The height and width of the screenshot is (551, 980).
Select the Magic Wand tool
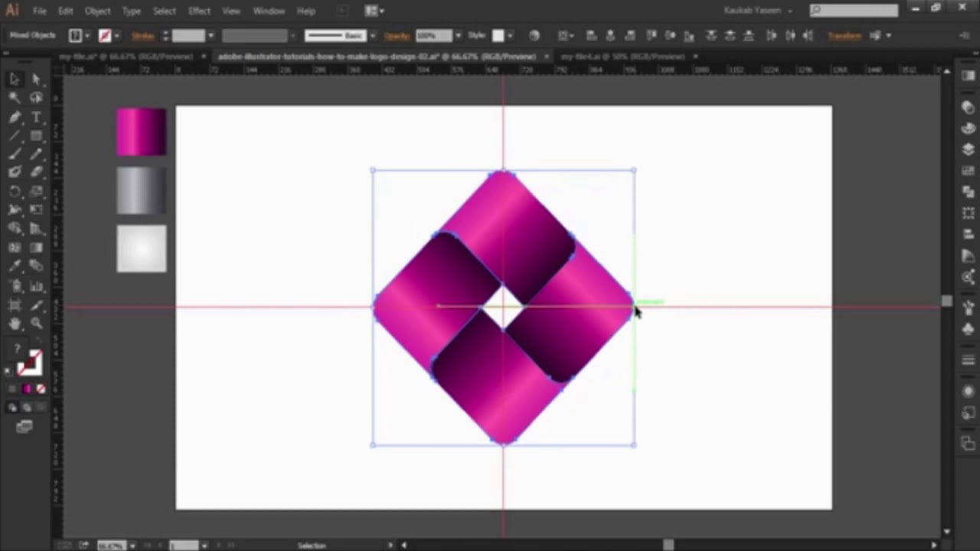pos(15,98)
